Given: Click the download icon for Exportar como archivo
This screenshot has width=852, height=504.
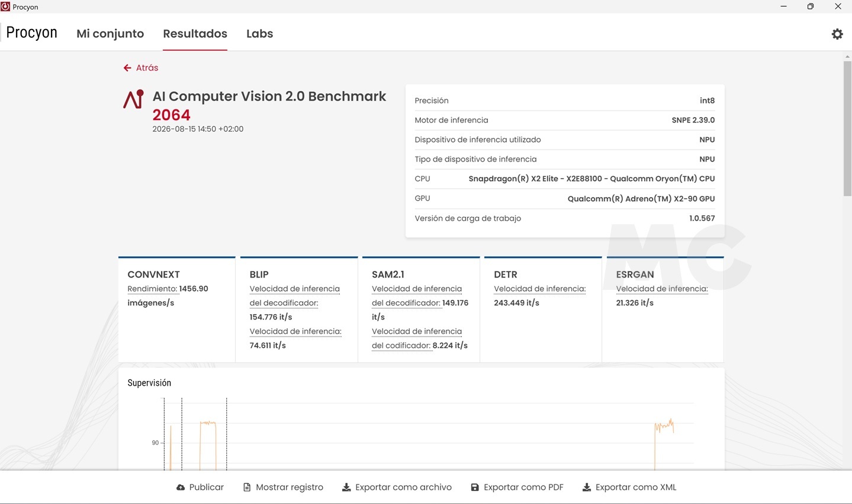Looking at the screenshot, I should [346, 487].
